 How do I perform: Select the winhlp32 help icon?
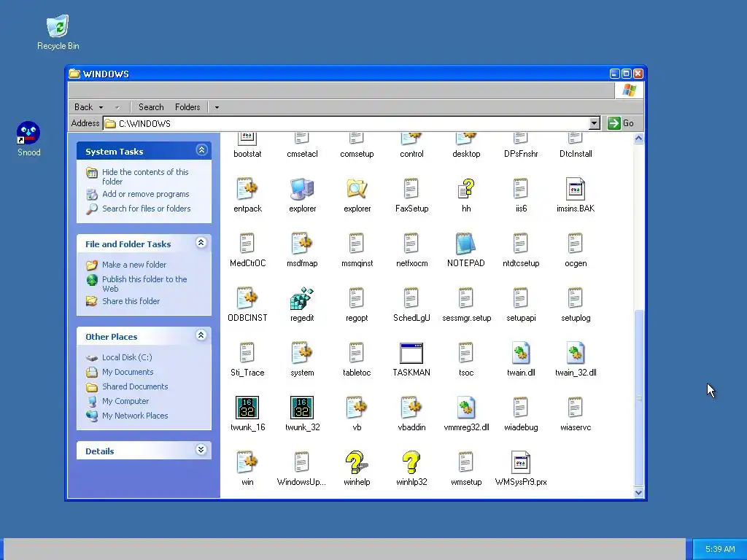coord(411,462)
